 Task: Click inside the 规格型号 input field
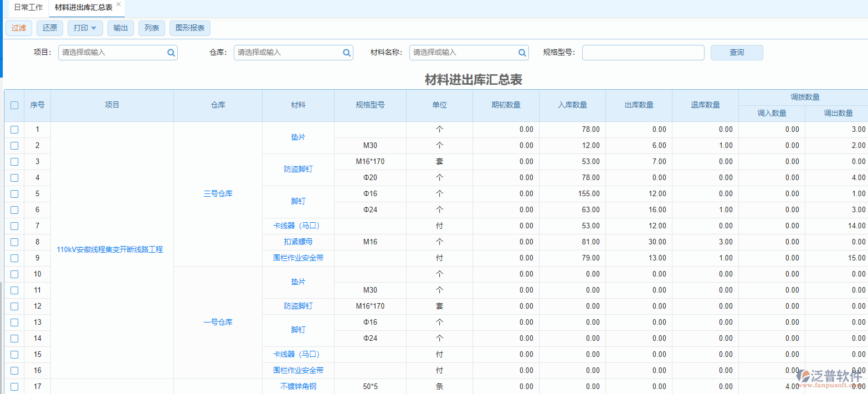click(643, 52)
